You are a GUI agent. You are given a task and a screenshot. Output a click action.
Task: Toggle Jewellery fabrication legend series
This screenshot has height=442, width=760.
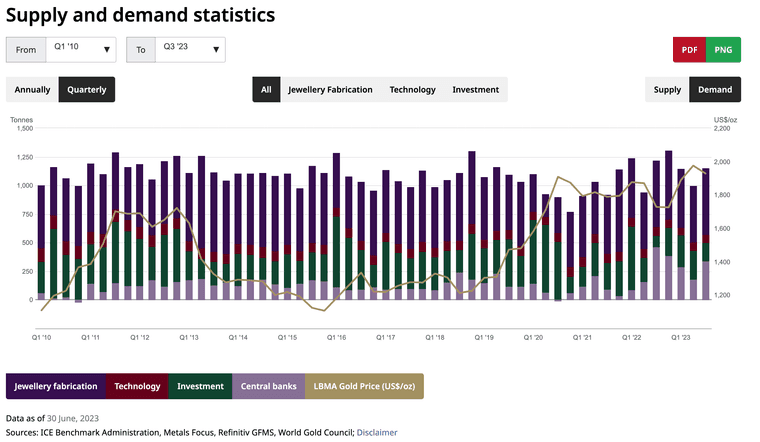(56, 386)
